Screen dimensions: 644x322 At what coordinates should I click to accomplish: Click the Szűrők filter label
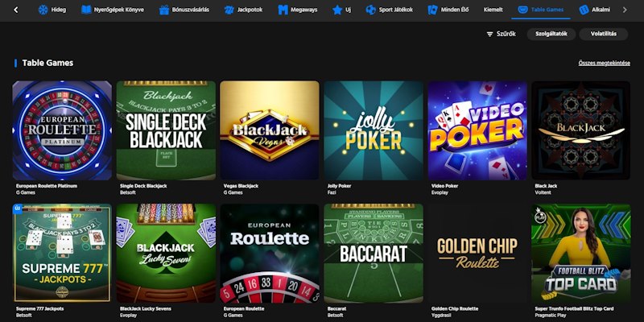point(506,34)
